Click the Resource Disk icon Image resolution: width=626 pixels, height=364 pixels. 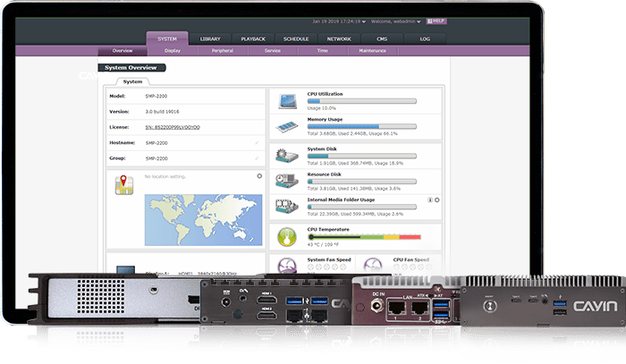[288, 180]
